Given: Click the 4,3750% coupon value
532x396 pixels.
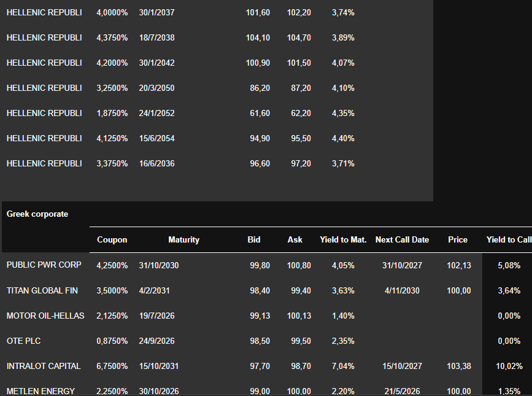Looking at the screenshot, I should click(112, 37).
